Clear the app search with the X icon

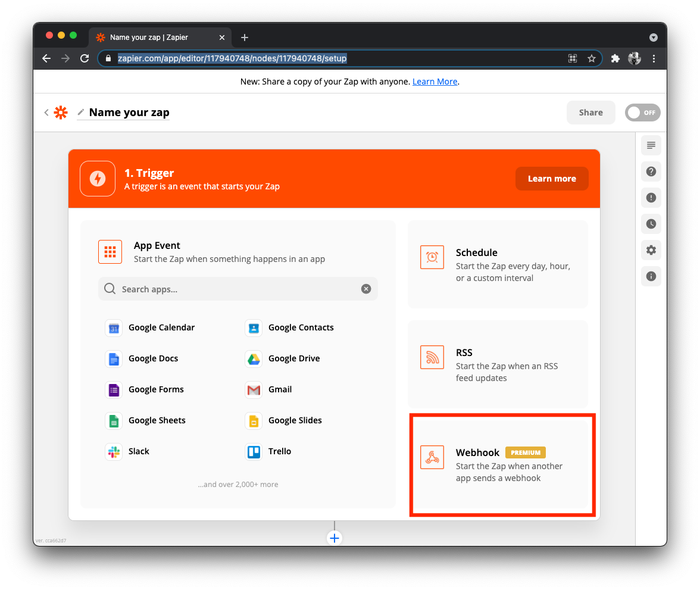(366, 289)
